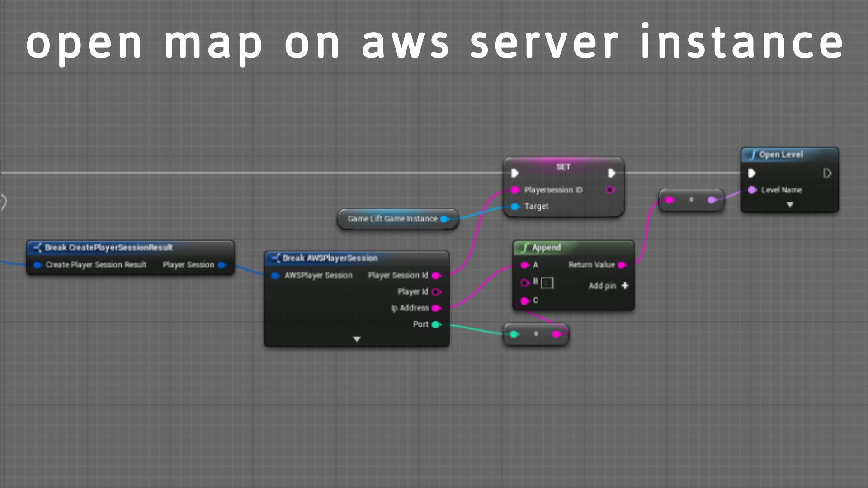Screen dimensions: 868x488
Task: Click the Append node B input pin
Action: [525, 283]
